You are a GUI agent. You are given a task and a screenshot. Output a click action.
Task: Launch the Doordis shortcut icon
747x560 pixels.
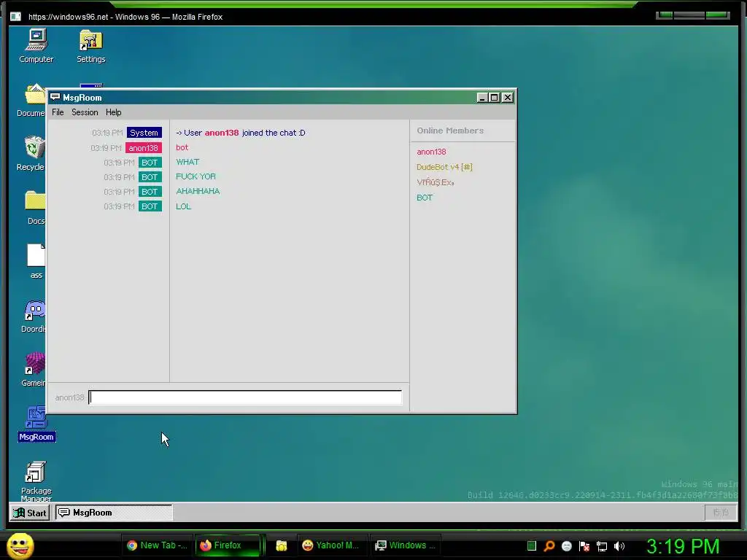pos(34,316)
